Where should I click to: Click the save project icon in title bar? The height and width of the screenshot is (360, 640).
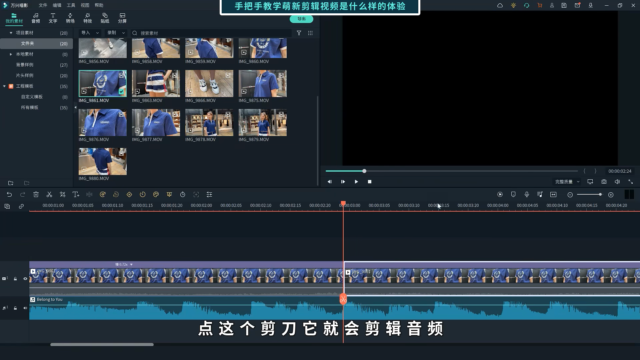564,5
